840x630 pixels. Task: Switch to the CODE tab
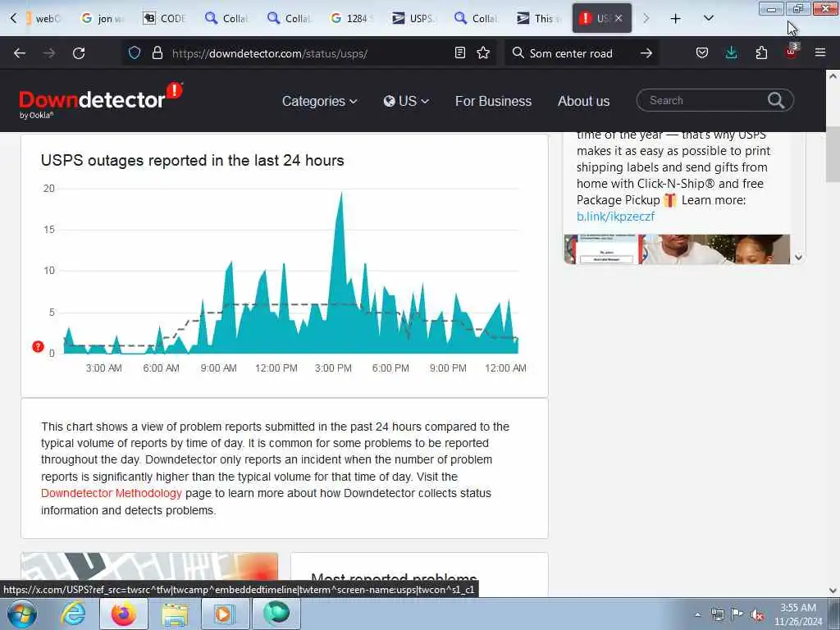[164, 18]
